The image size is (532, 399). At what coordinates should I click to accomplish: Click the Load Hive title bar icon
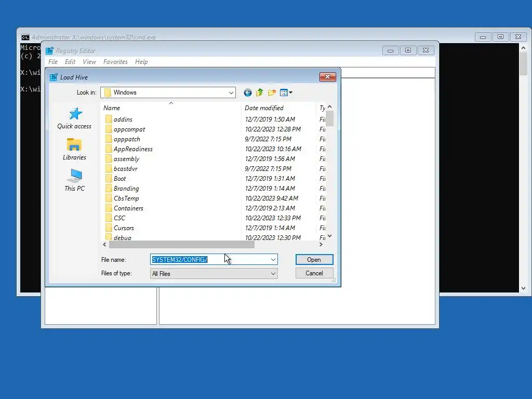click(x=54, y=77)
